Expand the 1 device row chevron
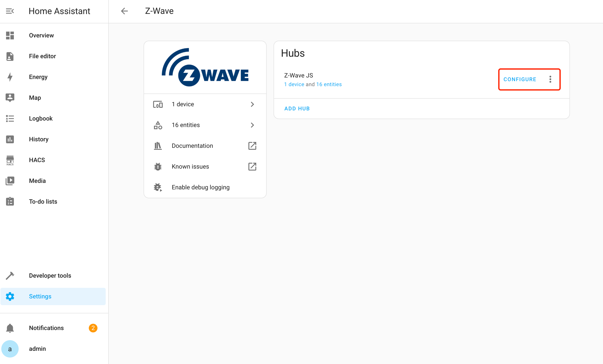This screenshot has height=364, width=603. (252, 104)
